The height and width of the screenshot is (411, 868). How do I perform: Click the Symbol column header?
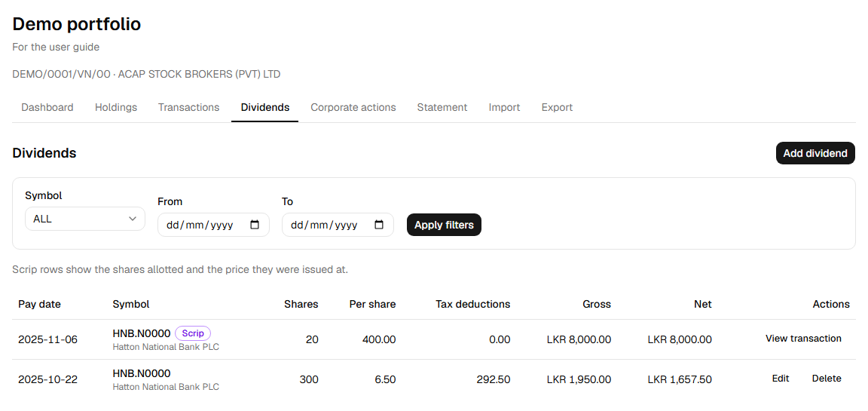(x=130, y=304)
